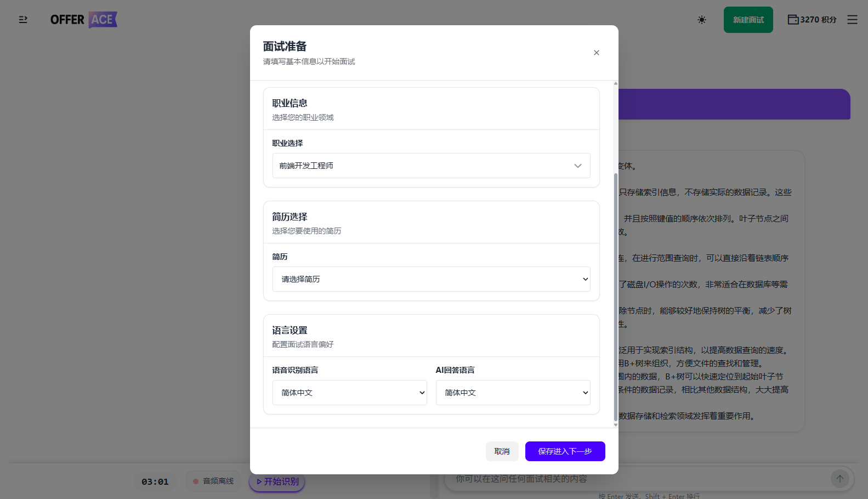Click the OFFER ACE logo

click(83, 20)
